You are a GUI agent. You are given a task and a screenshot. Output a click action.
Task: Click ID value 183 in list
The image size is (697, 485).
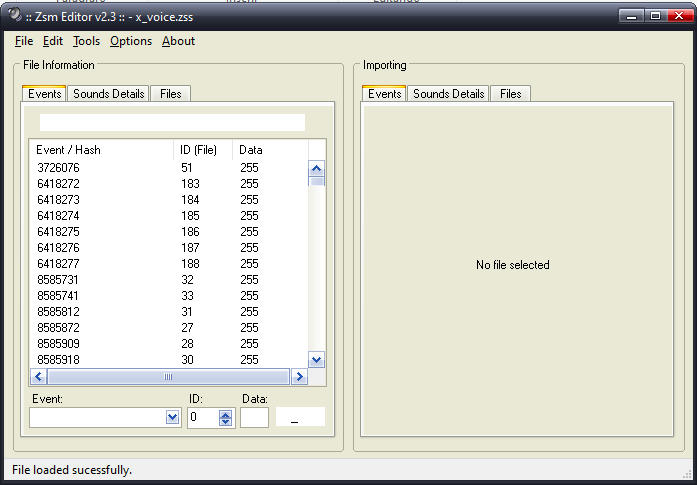click(190, 184)
